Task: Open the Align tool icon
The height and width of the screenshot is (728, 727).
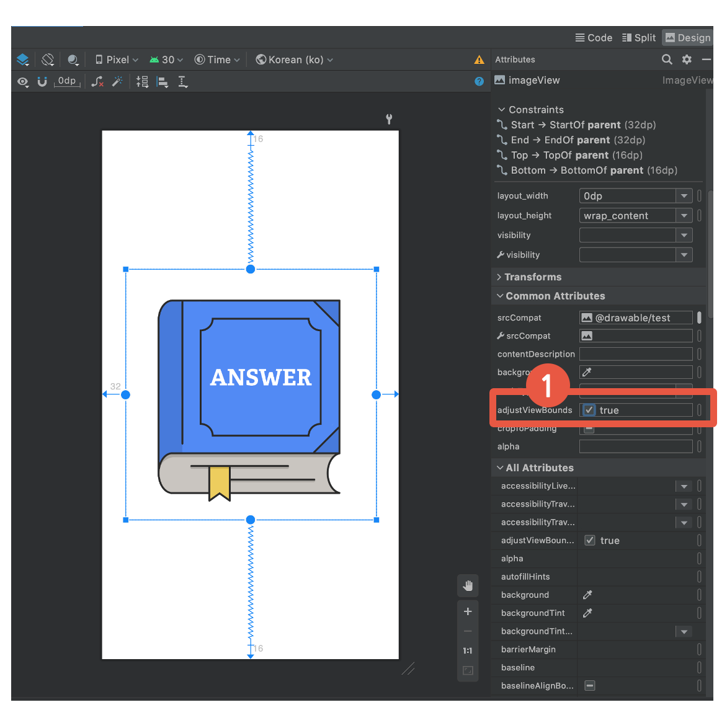Action: point(163,82)
